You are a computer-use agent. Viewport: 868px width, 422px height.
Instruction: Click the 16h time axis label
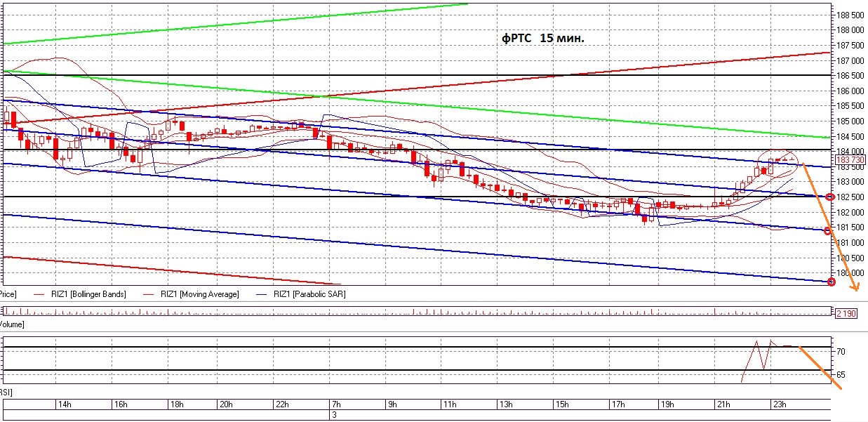[x=120, y=404]
